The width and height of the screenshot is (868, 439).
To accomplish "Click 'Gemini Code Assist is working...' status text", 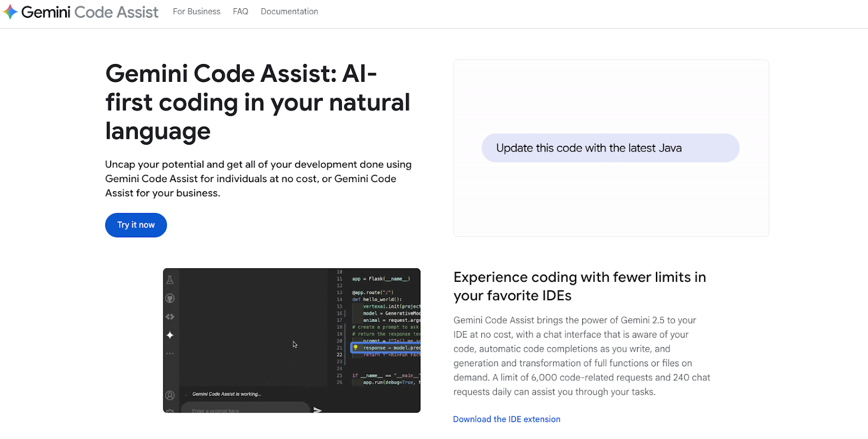I will pos(227,394).
